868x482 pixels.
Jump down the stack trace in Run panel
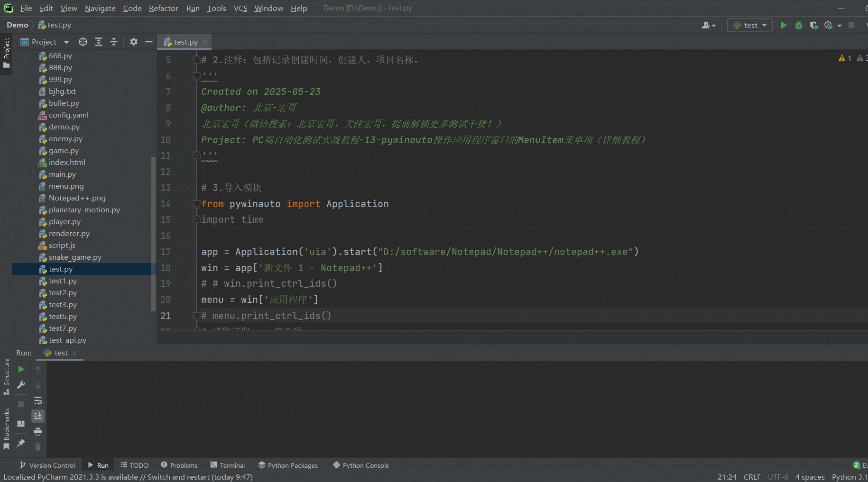click(x=38, y=385)
